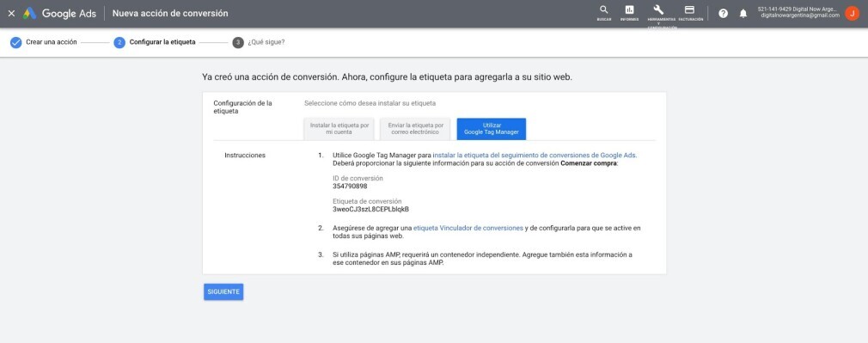Click the Google Ads logo
The image size is (868, 343).
60,13
